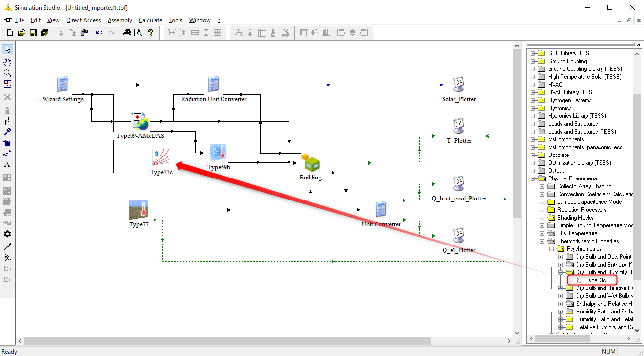Click the library panel vertical scrollbar
The image size is (644, 356).
637,192
